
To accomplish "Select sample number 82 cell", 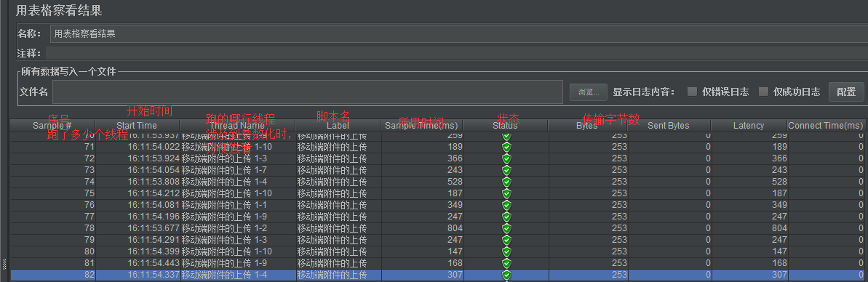I will tap(52, 274).
